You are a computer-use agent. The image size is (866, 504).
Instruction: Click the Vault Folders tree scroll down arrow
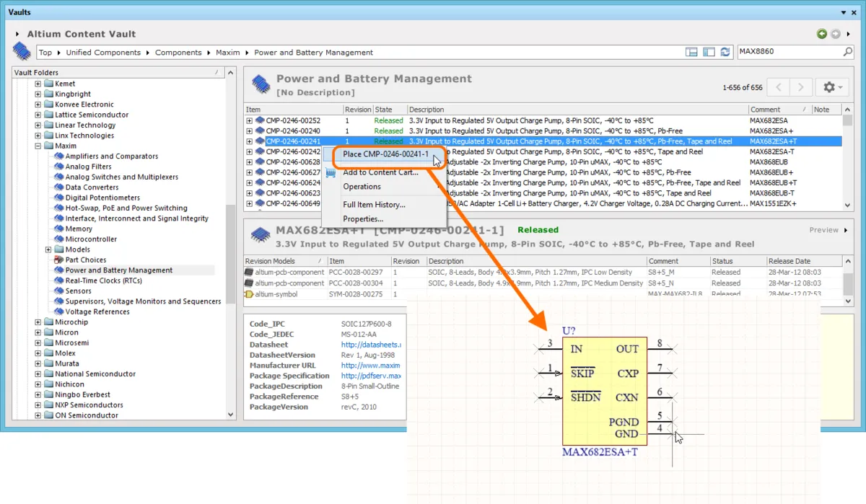[x=231, y=415]
